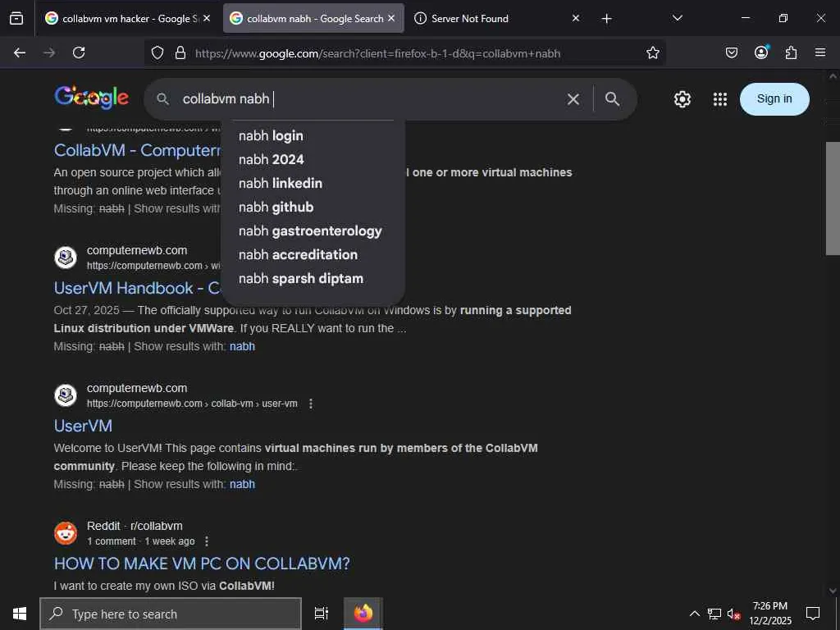Open Google apps grid

click(720, 99)
